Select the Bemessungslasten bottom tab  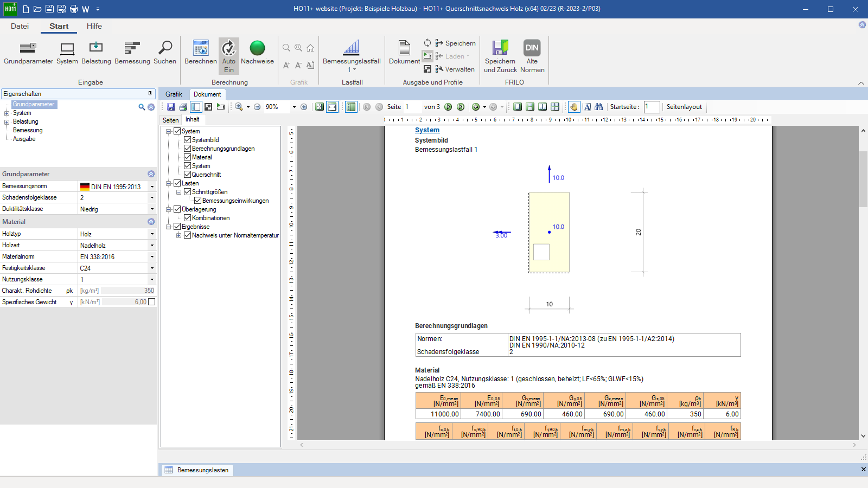click(x=197, y=470)
